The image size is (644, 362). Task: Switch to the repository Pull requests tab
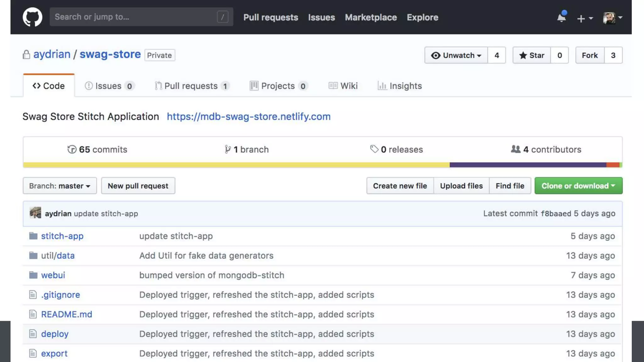pos(192,86)
